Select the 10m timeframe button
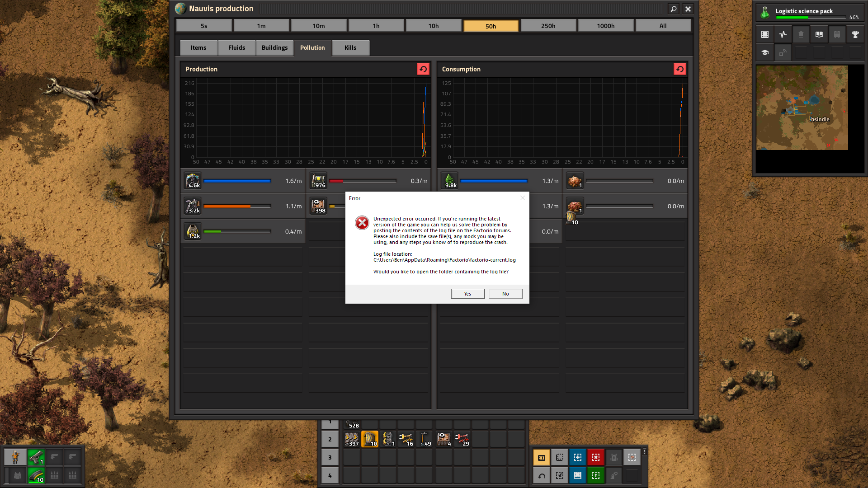 point(319,26)
